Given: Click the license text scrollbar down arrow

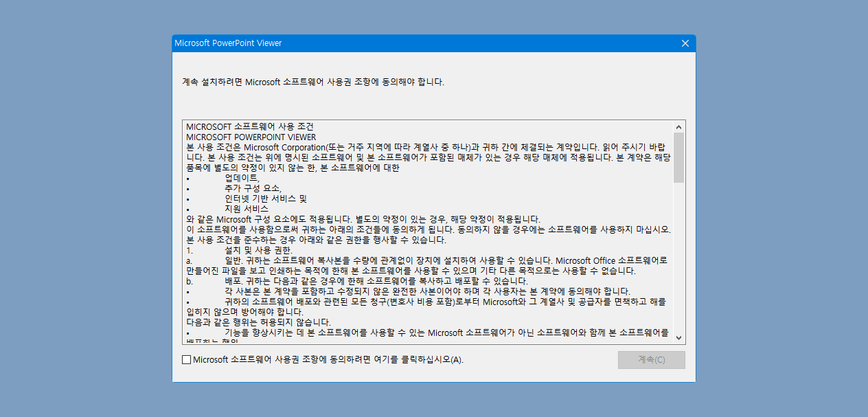Looking at the screenshot, I should (x=678, y=337).
